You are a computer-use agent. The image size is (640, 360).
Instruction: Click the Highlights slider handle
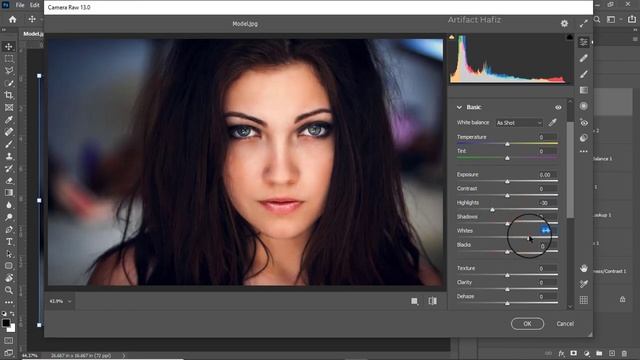(x=492, y=209)
